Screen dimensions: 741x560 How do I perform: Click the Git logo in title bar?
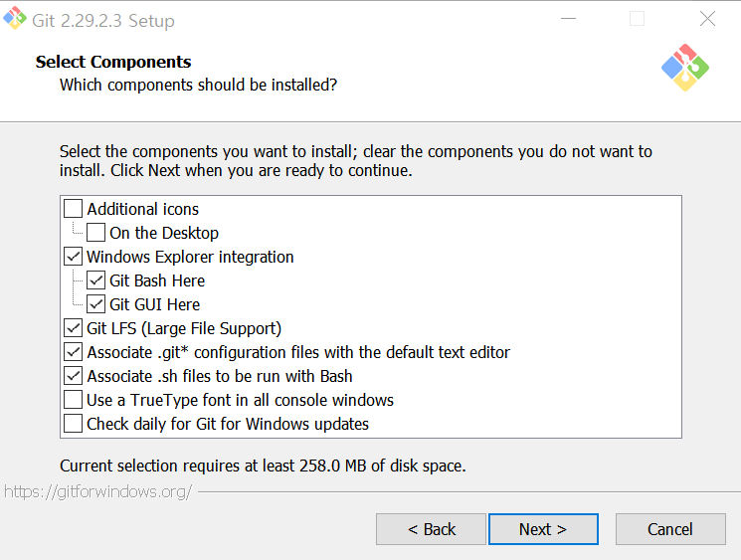tap(16, 19)
